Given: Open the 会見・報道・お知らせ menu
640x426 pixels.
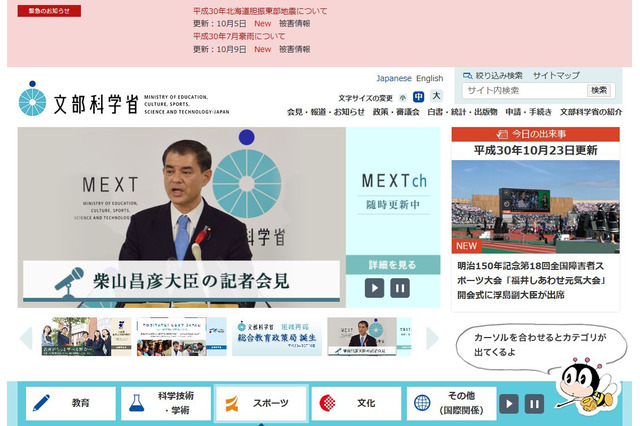Looking at the screenshot, I should point(326,112).
